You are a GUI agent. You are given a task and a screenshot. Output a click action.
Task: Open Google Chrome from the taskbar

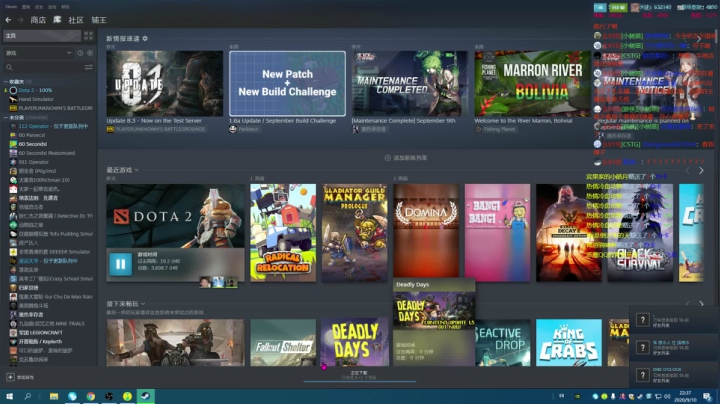[90, 396]
